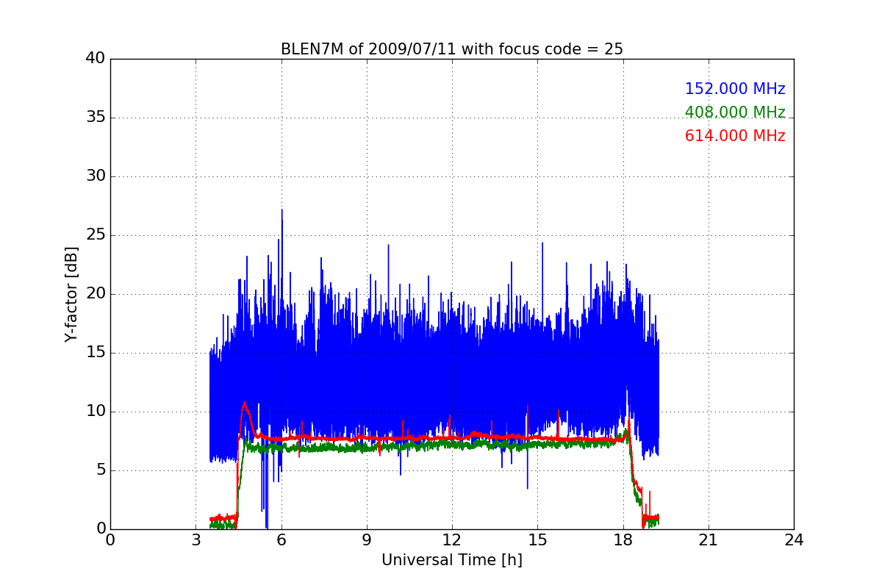This screenshot has width=882, height=588.
Task: Click the x-axis tick label 12
Action: (452, 539)
